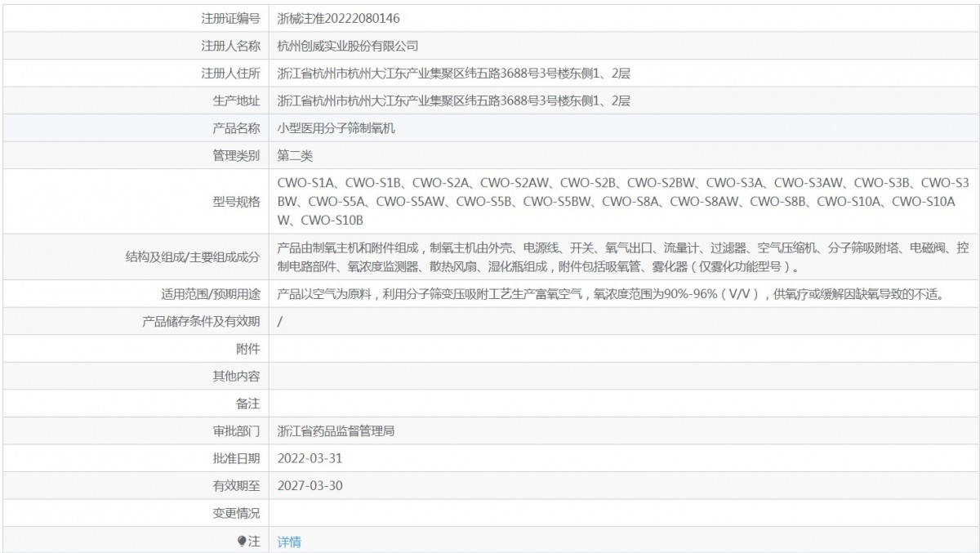Click the 产品名称 label
The image size is (980, 553).
(x=236, y=128)
